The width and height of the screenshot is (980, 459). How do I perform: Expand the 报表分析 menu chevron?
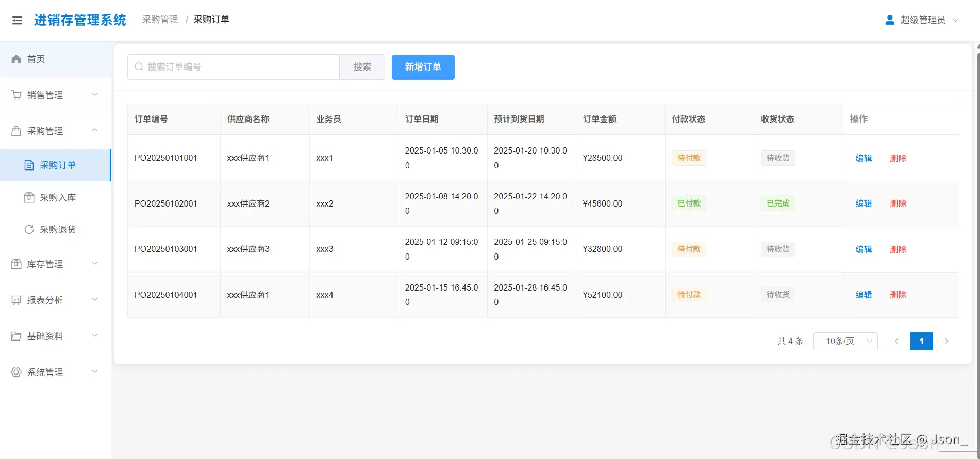pyautogui.click(x=95, y=299)
